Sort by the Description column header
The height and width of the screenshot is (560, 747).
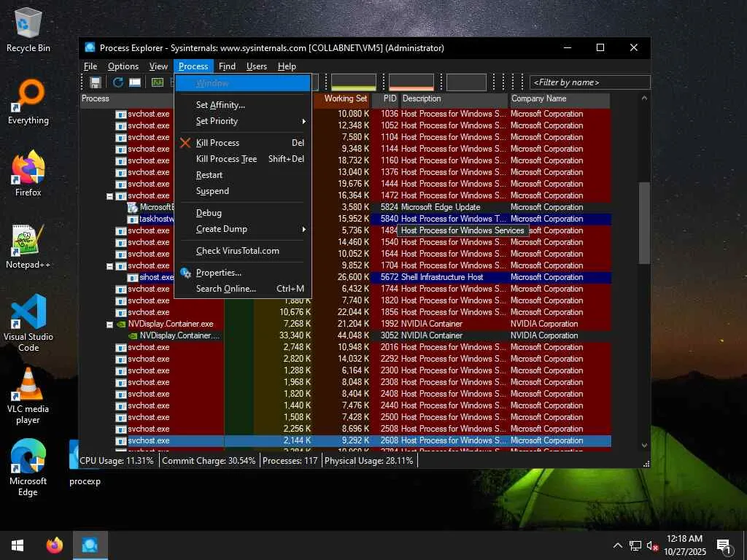(454, 98)
